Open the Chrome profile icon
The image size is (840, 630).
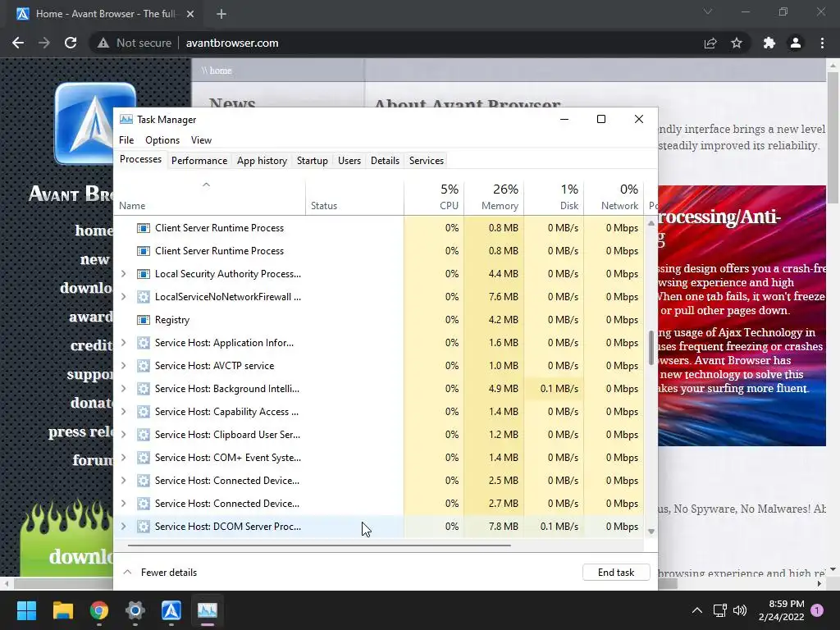(x=796, y=43)
